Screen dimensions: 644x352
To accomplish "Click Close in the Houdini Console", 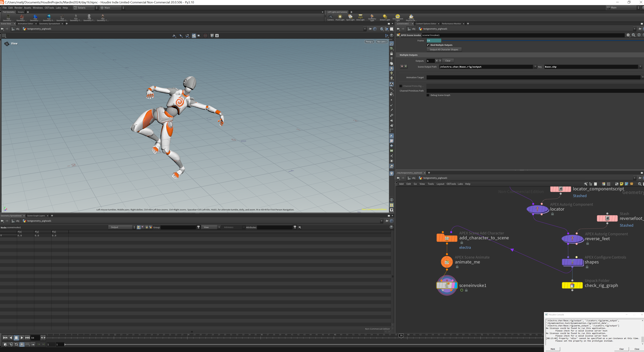I will pyautogui.click(x=637, y=349).
